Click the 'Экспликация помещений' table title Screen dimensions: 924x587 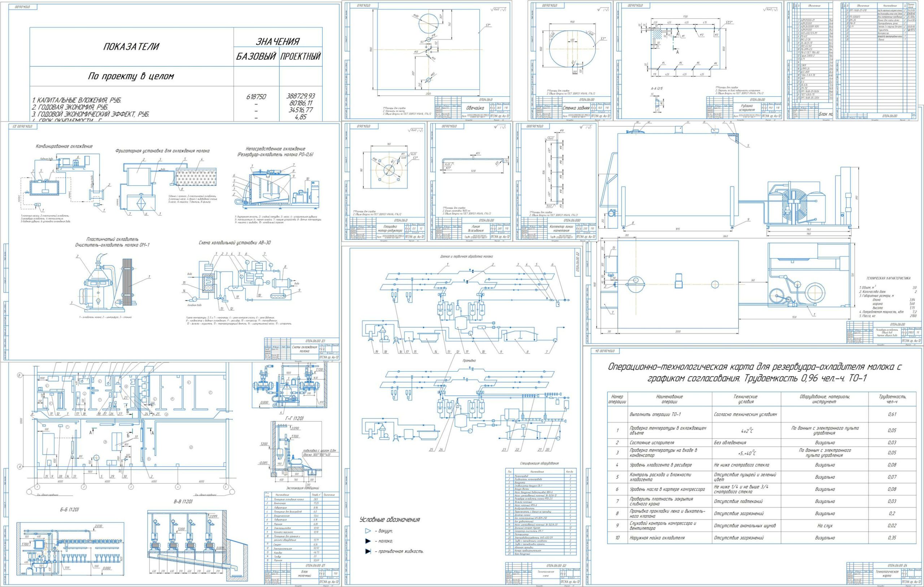click(302, 489)
